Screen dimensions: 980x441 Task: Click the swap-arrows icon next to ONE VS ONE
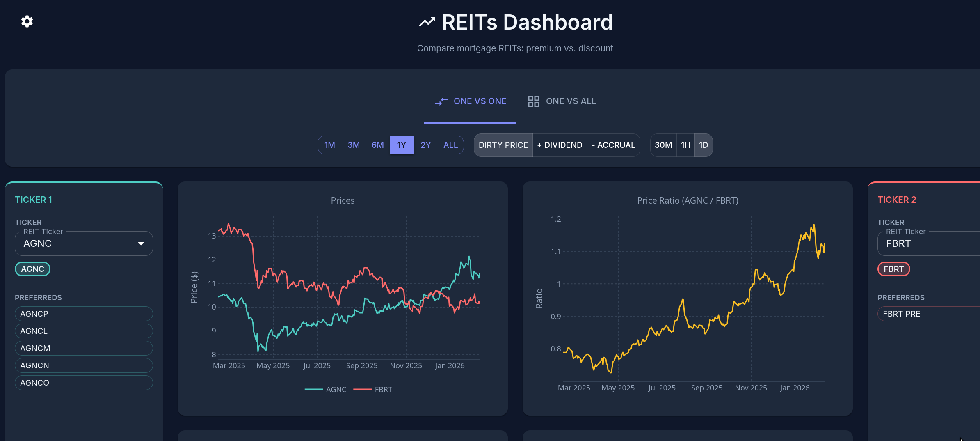441,101
